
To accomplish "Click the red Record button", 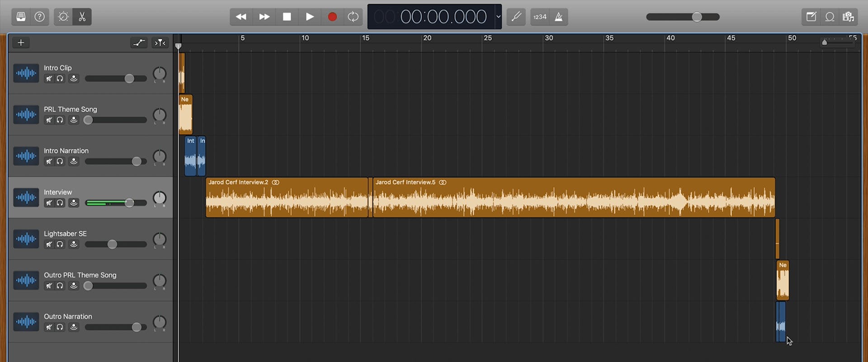I will coord(332,17).
